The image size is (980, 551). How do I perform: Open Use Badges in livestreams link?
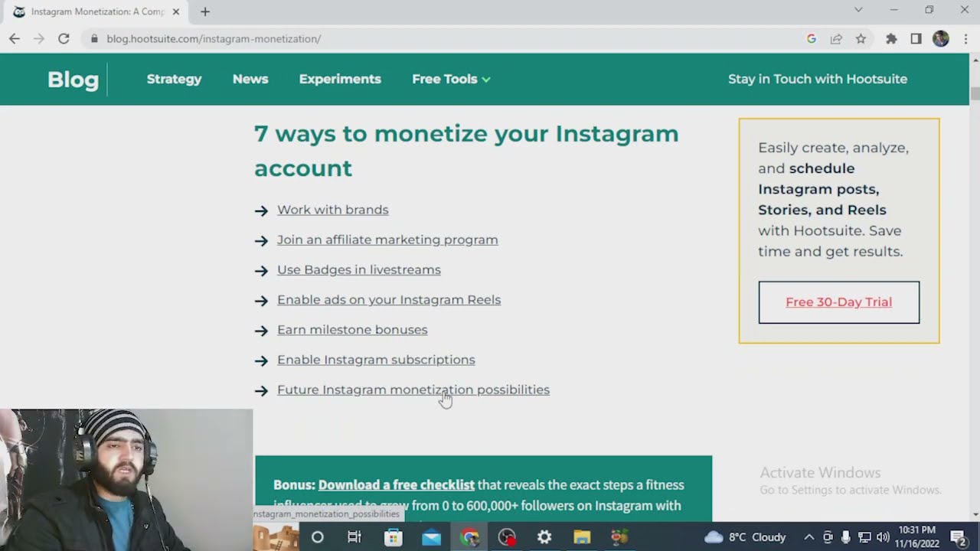pyautogui.click(x=358, y=269)
